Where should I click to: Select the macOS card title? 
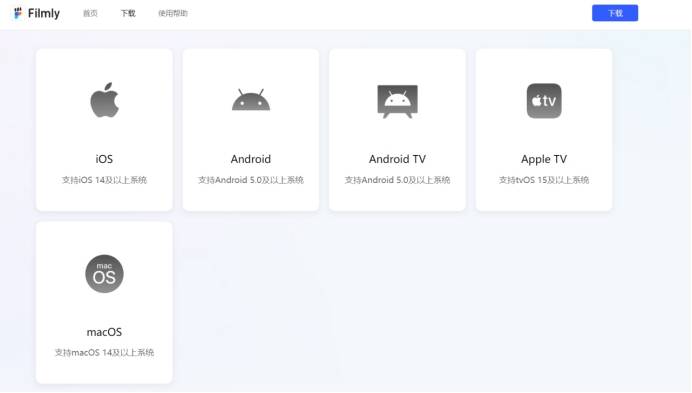point(104,332)
